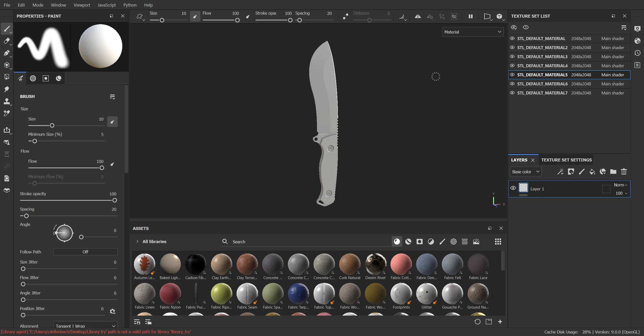Click the delete layer trash icon

click(x=624, y=172)
